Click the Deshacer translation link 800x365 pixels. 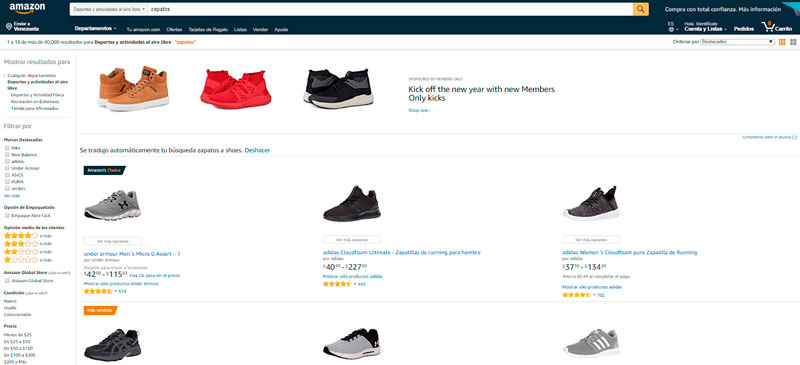tap(257, 151)
